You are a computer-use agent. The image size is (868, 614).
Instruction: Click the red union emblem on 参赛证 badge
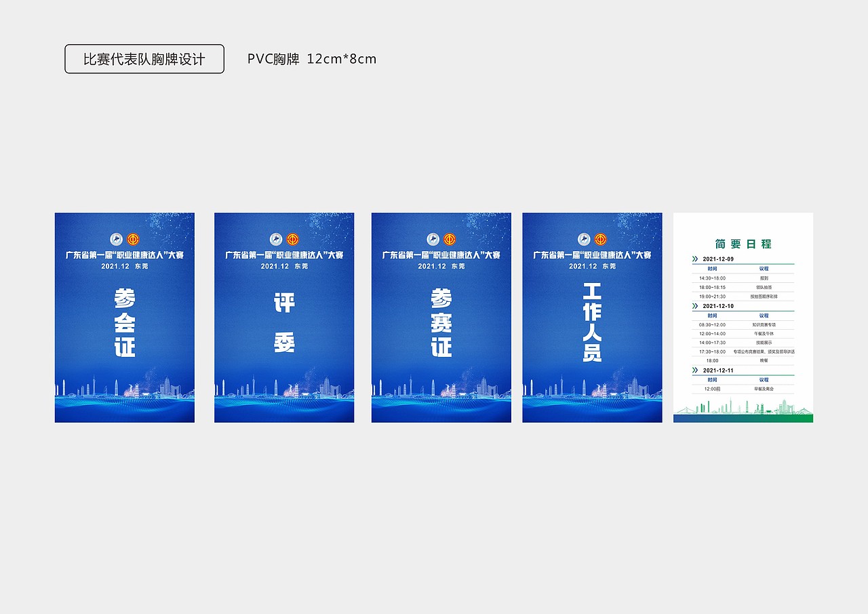[x=448, y=239]
